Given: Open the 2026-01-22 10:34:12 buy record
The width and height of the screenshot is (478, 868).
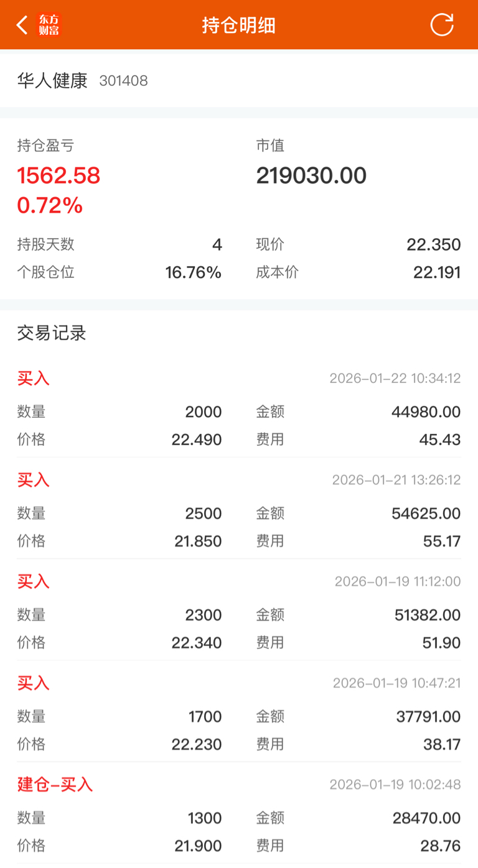Looking at the screenshot, I should point(239,409).
